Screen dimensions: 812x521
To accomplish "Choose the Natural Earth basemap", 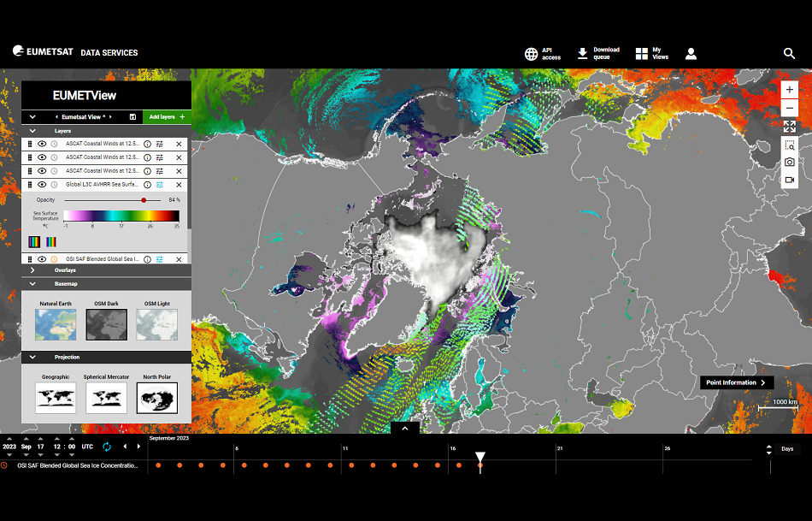I will (x=56, y=324).
